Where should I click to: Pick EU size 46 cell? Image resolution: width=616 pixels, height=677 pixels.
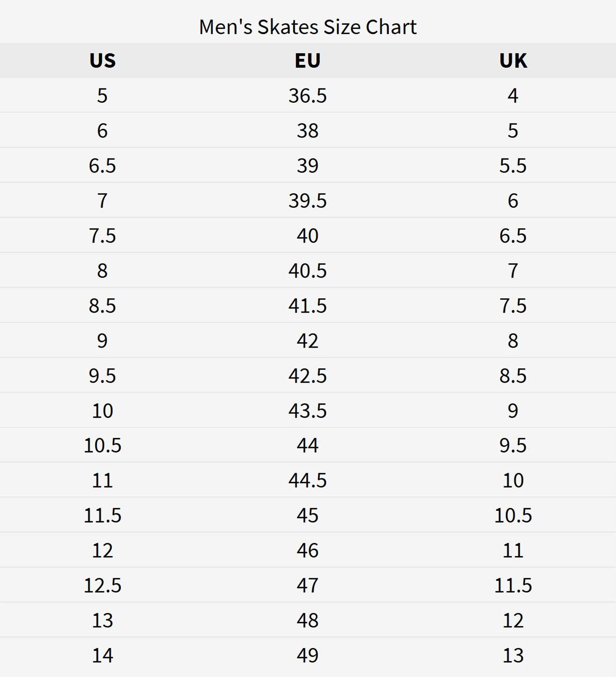308,550
